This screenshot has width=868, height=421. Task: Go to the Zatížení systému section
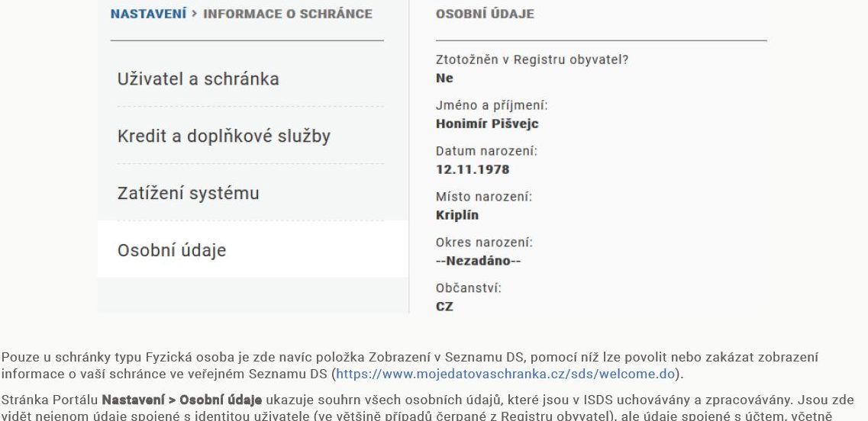pos(189,193)
